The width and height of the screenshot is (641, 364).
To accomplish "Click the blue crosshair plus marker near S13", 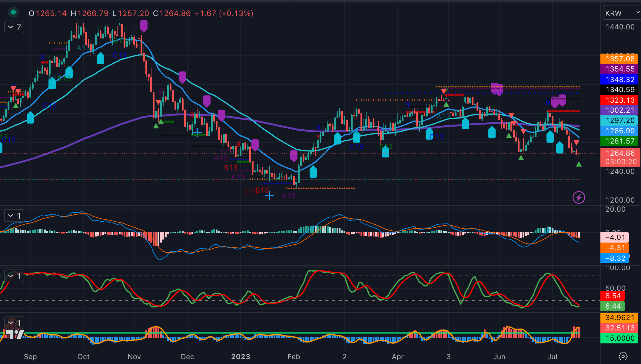I will pyautogui.click(x=269, y=196).
